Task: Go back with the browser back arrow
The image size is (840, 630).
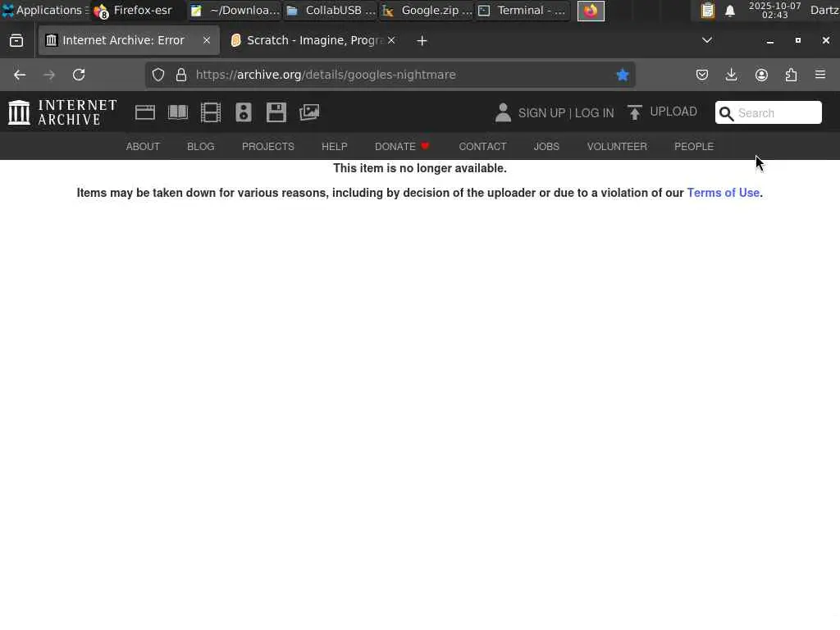Action: pyautogui.click(x=20, y=75)
